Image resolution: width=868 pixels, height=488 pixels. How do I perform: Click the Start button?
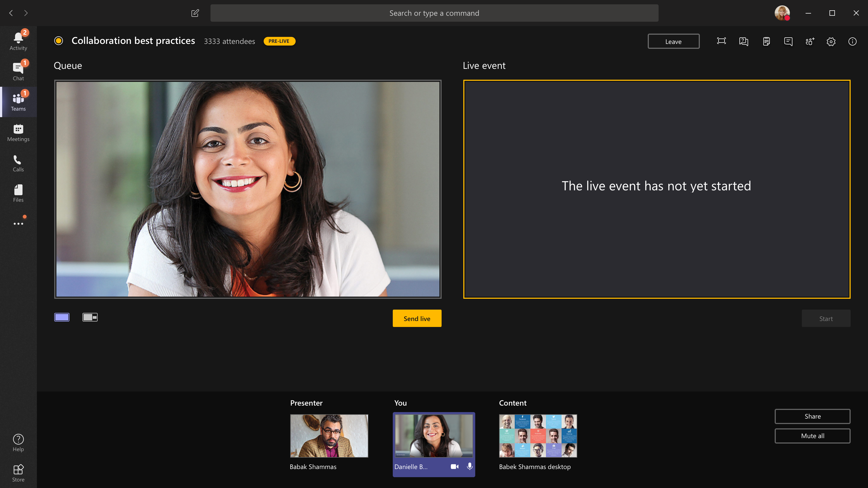coord(826,318)
